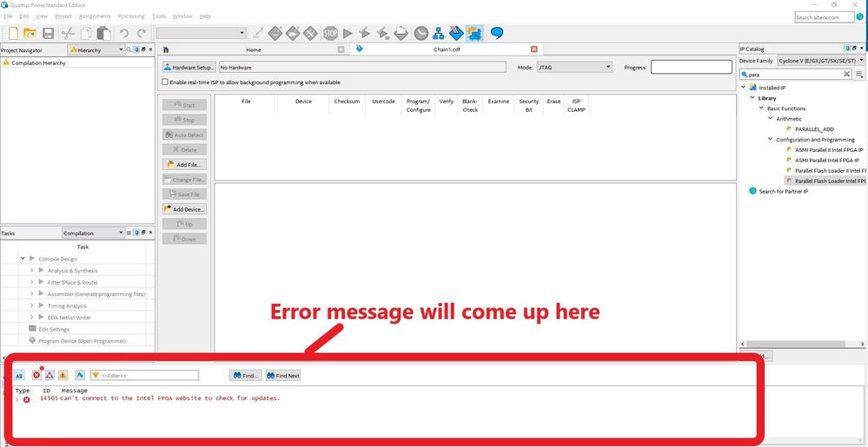Select ASMI Parallel II Intel FPGA IP

point(828,150)
